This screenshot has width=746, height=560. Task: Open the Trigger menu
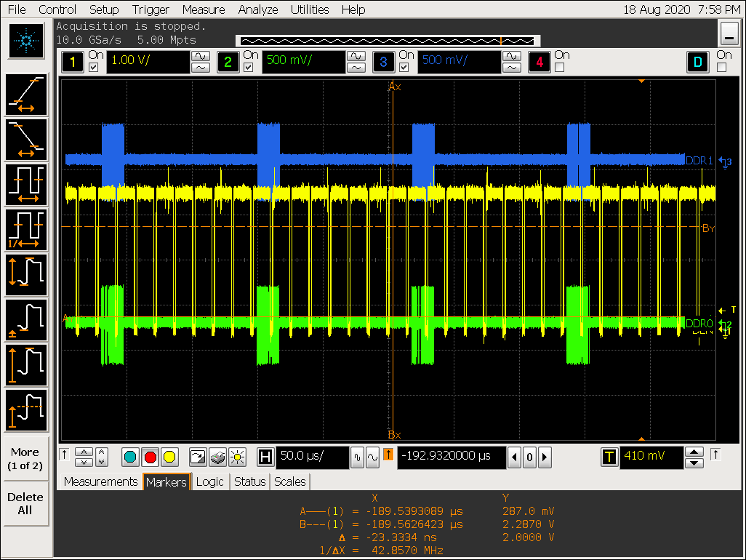click(x=151, y=9)
